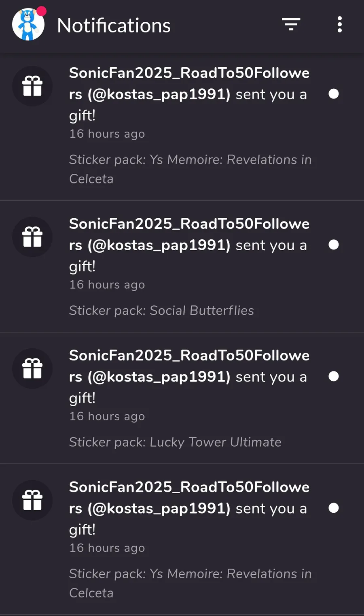This screenshot has width=364, height=616.
Task: Open the notification filter options
Action: (x=291, y=25)
